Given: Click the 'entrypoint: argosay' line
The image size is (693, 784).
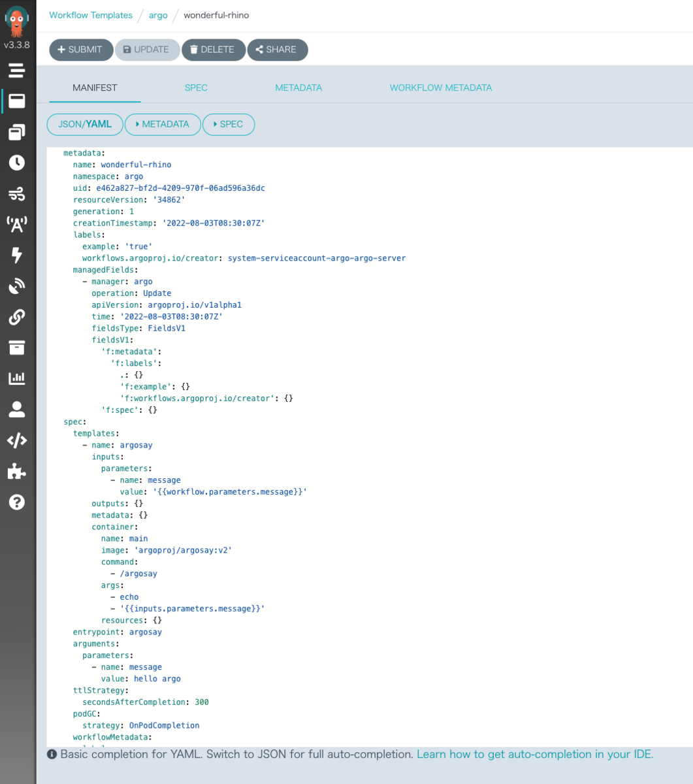Looking at the screenshot, I should [x=118, y=632].
